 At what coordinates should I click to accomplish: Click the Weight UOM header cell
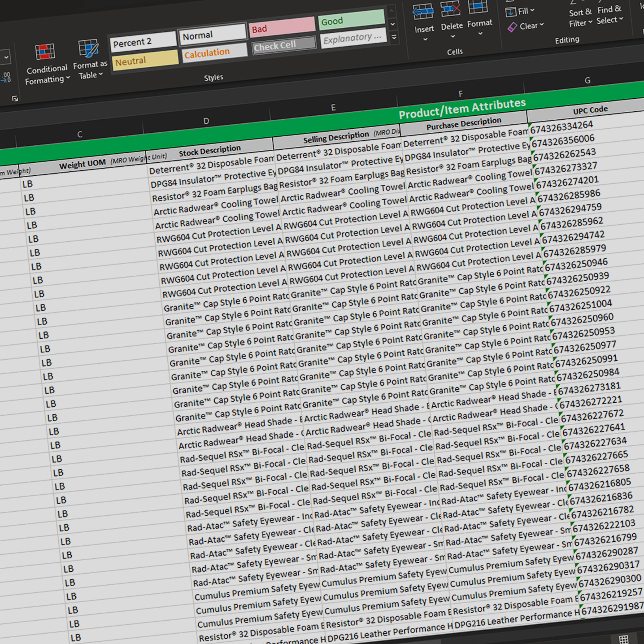pyautogui.click(x=83, y=164)
